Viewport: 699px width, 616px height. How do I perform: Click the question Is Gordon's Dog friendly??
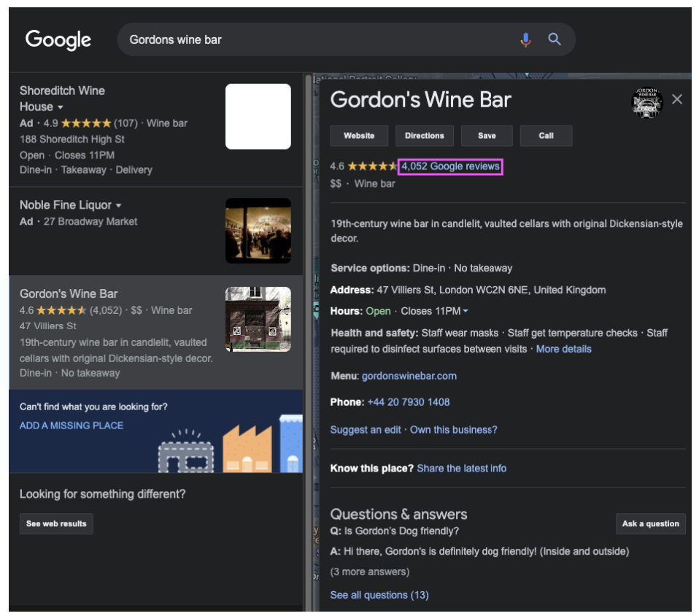(401, 531)
